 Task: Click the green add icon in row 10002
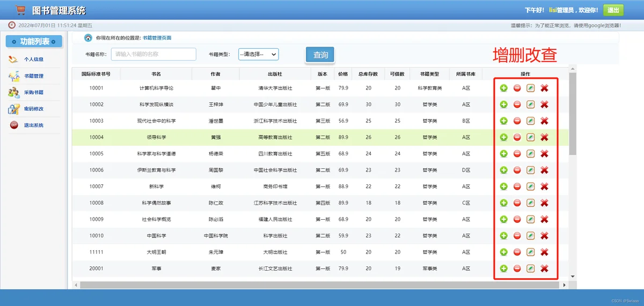point(503,105)
